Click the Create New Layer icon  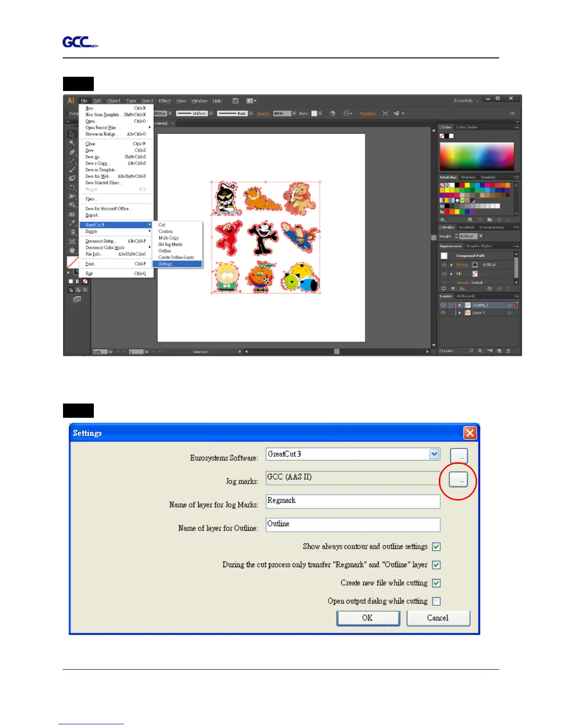tap(499, 351)
